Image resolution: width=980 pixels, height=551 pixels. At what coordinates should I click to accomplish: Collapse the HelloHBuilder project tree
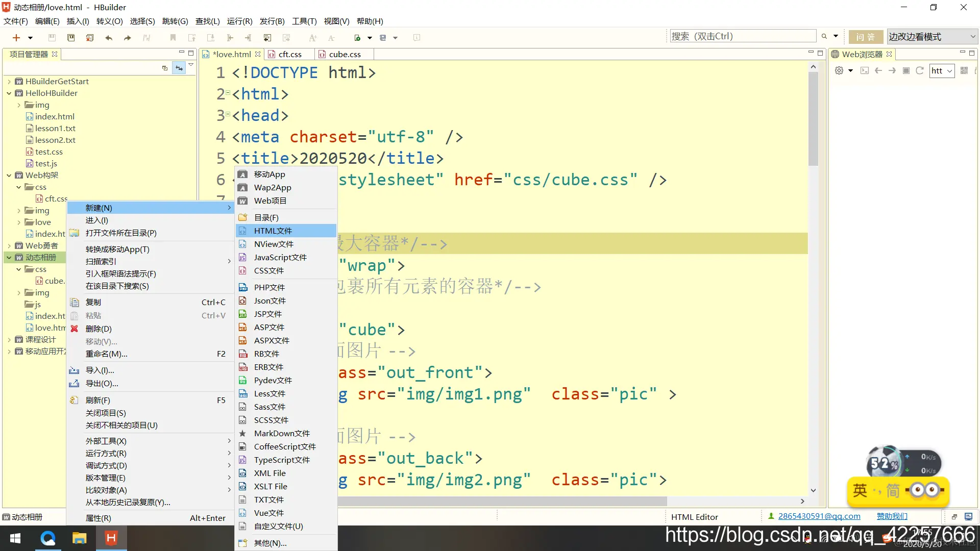coord(9,93)
